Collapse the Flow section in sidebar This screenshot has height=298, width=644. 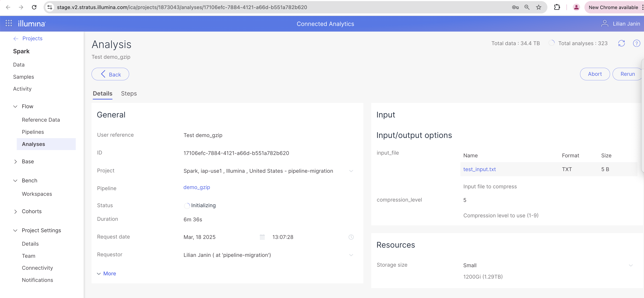pos(15,107)
